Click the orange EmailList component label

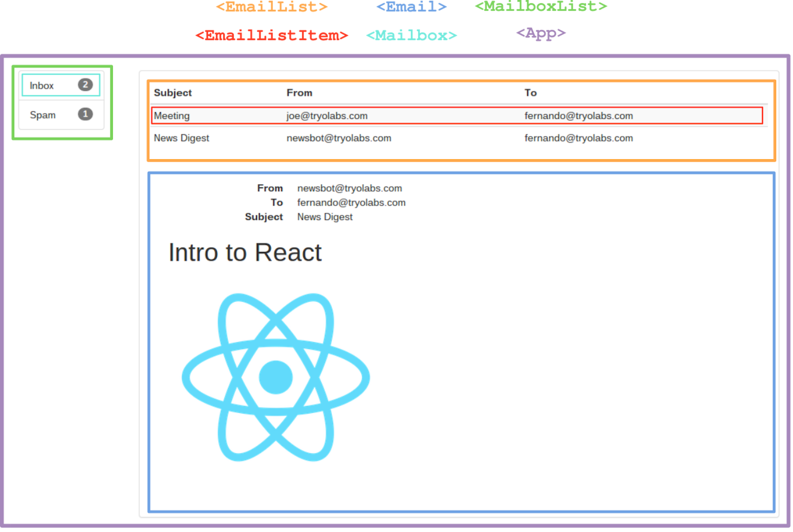click(272, 7)
